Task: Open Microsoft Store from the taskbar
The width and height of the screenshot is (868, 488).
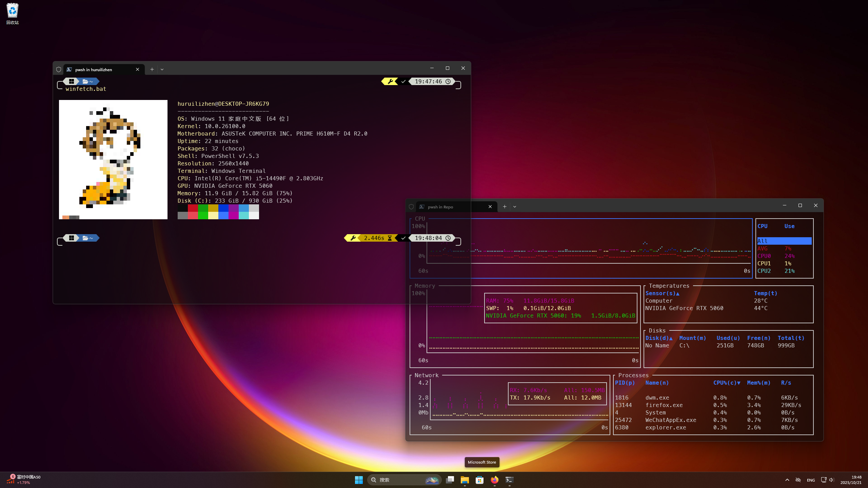Action: coord(480,480)
